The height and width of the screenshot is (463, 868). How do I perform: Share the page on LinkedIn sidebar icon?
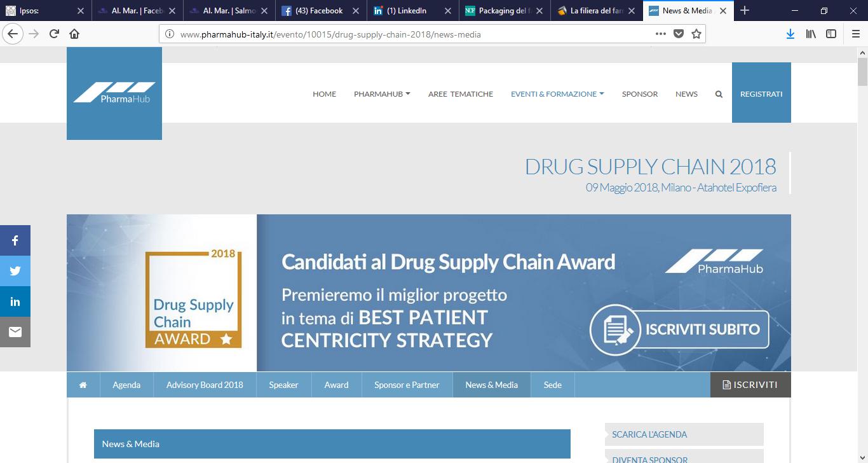pyautogui.click(x=15, y=301)
